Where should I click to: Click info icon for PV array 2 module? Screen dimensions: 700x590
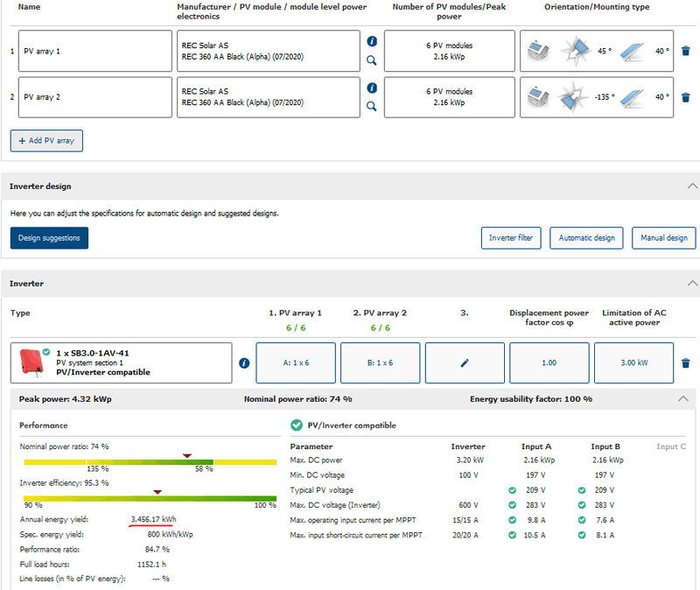pyautogui.click(x=372, y=88)
